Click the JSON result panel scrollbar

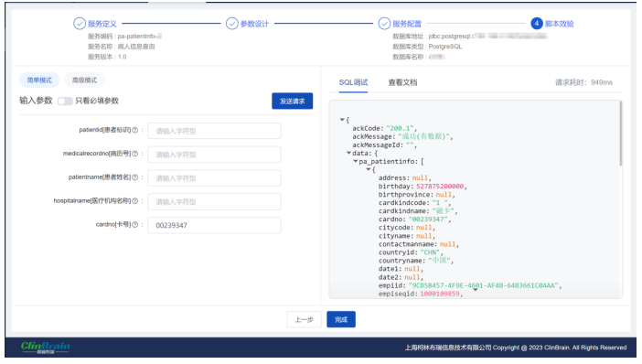pos(621,134)
